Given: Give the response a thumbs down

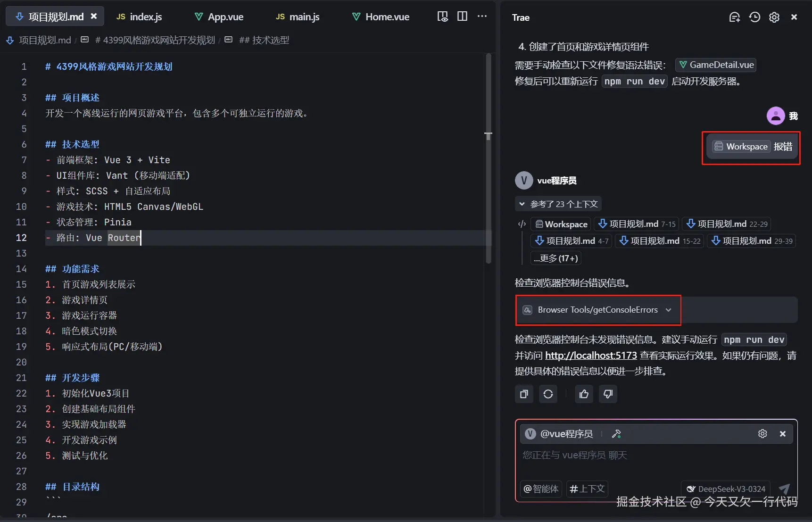Looking at the screenshot, I should [x=608, y=394].
